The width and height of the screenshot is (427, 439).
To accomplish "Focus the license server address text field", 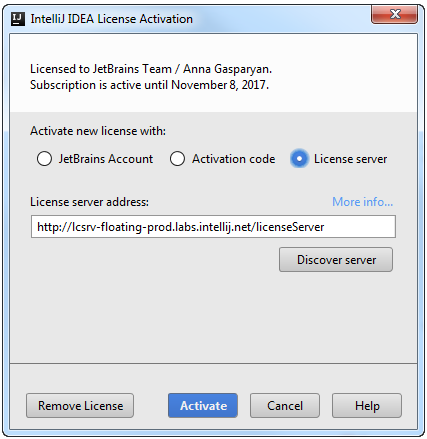I will click(x=213, y=227).
